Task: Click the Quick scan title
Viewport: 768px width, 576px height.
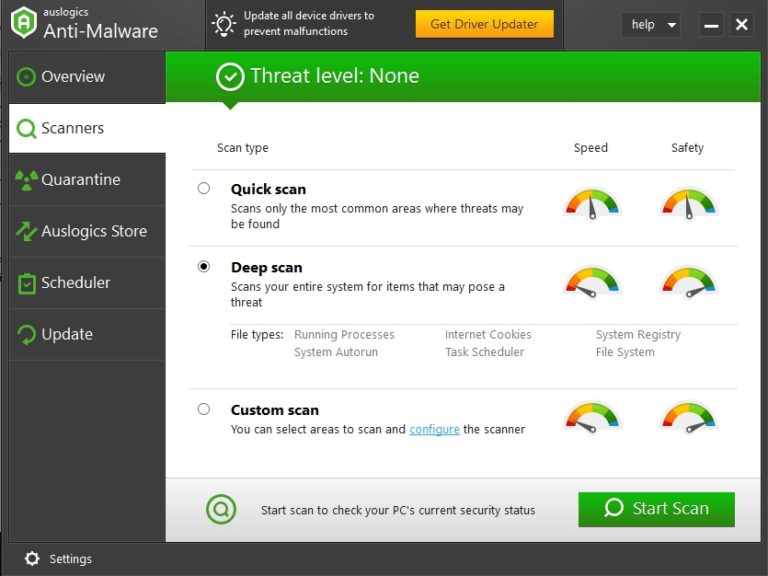Action: (x=268, y=190)
